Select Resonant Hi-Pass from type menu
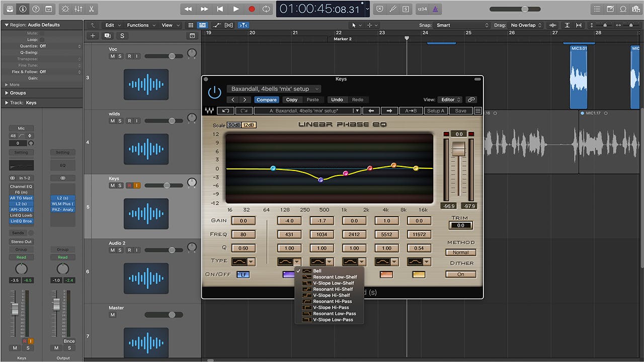The width and height of the screenshot is (644, 362). (x=332, y=301)
